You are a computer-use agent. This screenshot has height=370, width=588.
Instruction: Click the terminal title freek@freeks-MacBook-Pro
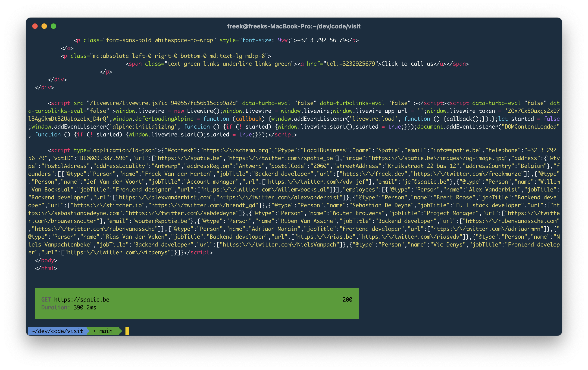coord(294,26)
